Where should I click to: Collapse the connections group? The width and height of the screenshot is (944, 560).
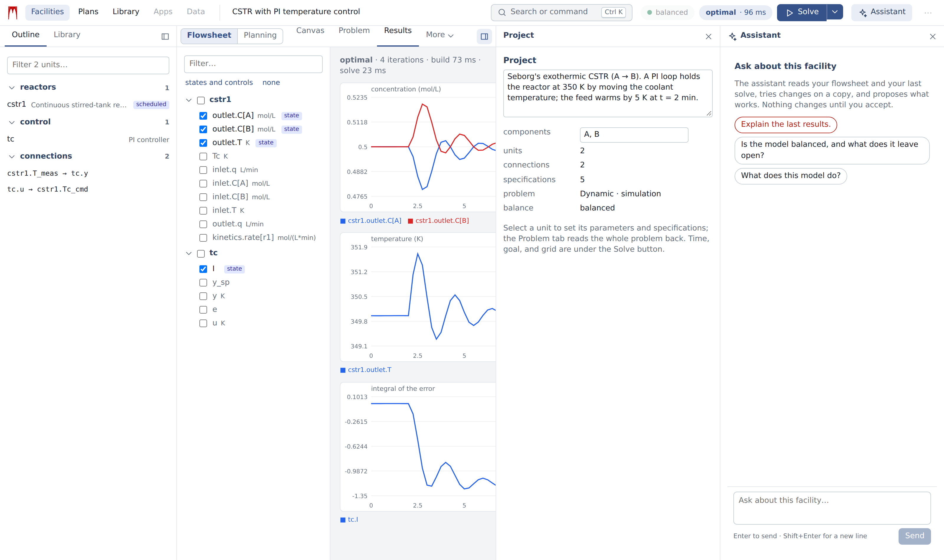pos(12,156)
